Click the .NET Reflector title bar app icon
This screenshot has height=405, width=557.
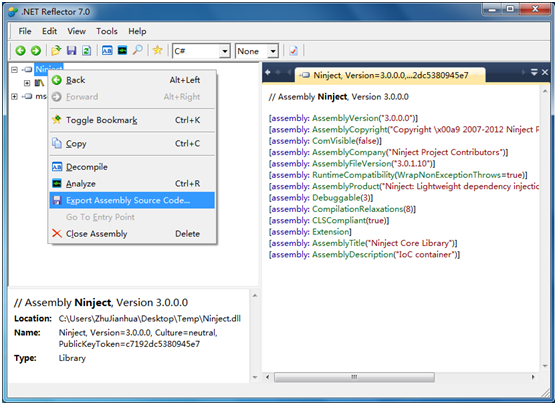tap(13, 12)
